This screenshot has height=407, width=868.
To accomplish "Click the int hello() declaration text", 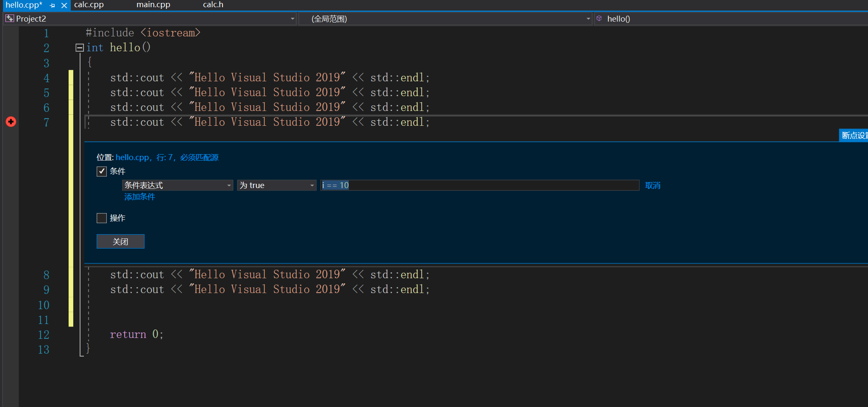I will [119, 47].
